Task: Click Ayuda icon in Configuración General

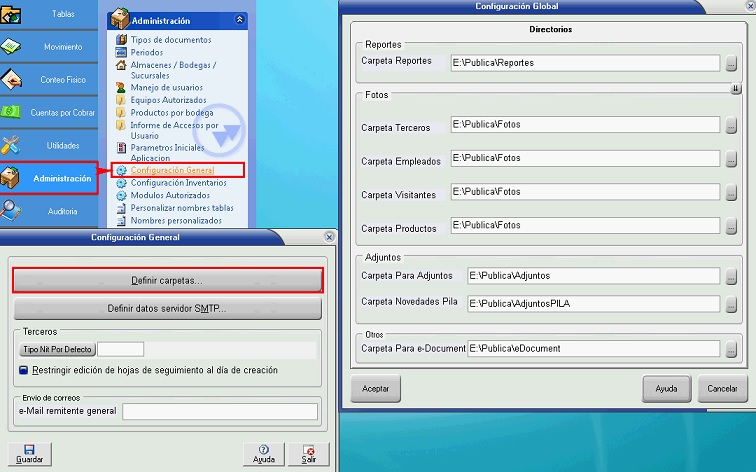Action: (263, 450)
